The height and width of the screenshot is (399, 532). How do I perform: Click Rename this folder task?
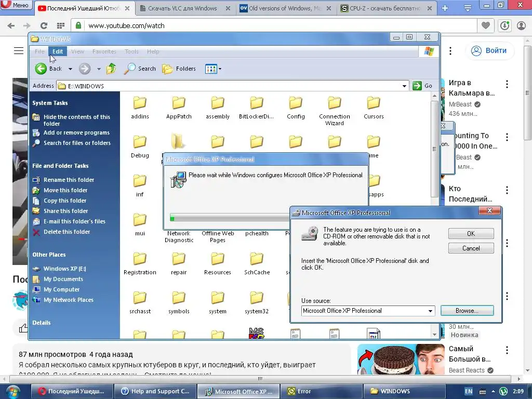(69, 180)
